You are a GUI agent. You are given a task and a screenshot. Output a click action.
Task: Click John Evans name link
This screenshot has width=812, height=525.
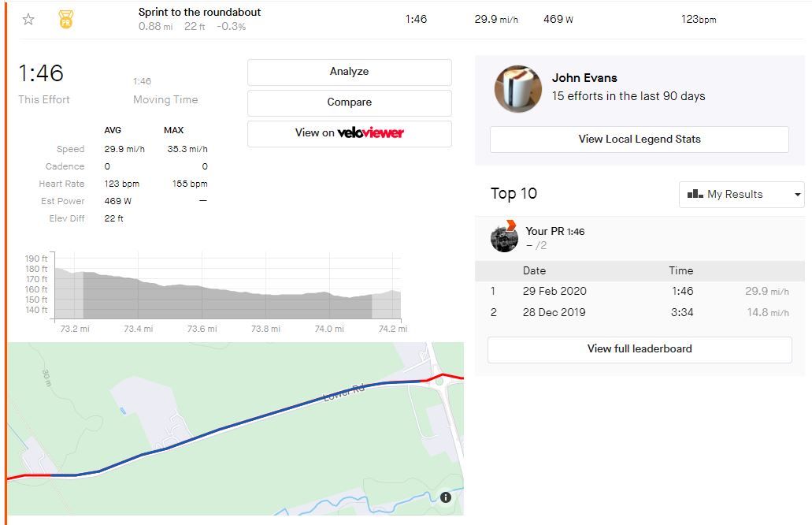[584, 78]
